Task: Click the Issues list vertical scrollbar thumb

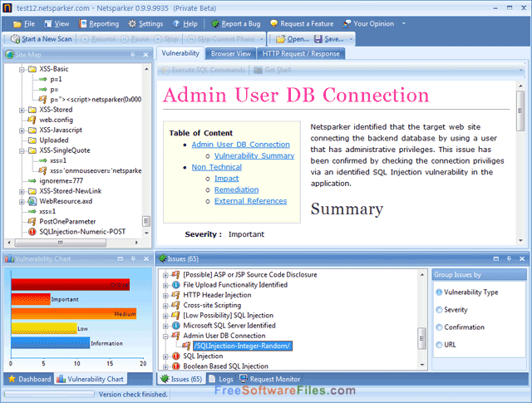Action: 421,338
